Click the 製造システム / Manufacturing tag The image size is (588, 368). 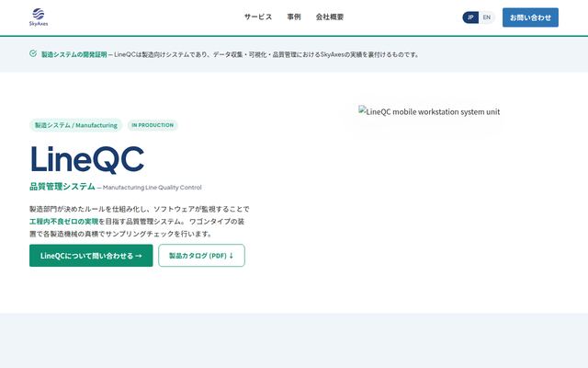tap(75, 125)
